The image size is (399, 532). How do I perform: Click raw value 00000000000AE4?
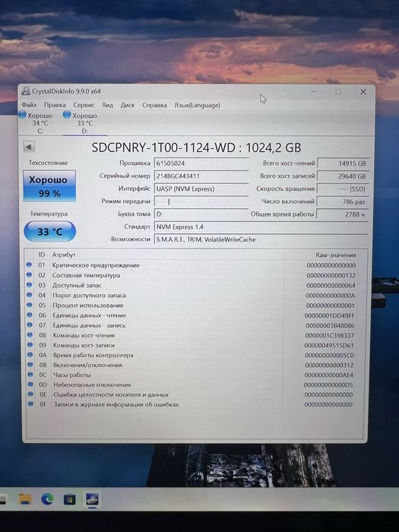pos(329,375)
